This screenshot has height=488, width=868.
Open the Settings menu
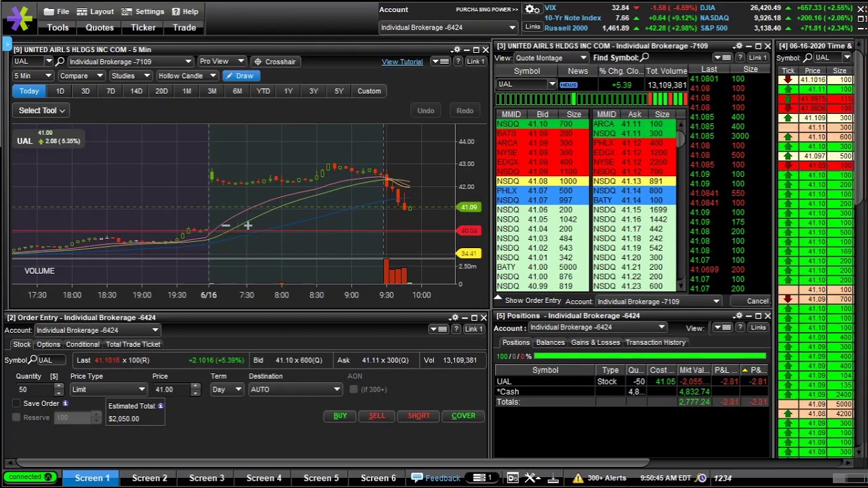click(143, 12)
